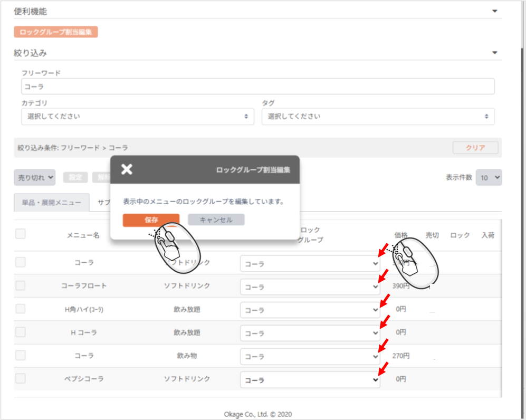Toggle the select-all header checkbox
The width and height of the screenshot is (526, 420).
tap(21, 234)
